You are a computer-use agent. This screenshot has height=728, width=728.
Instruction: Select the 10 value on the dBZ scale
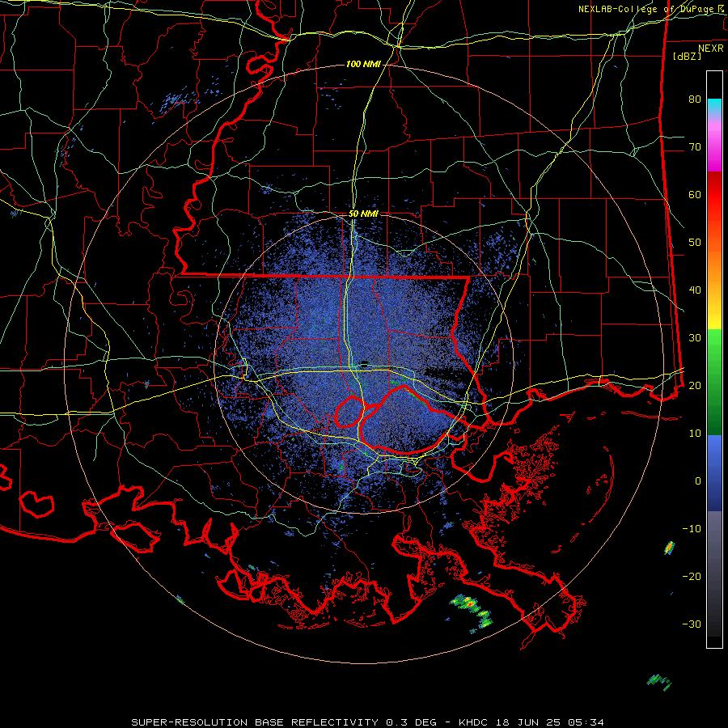tap(695, 434)
